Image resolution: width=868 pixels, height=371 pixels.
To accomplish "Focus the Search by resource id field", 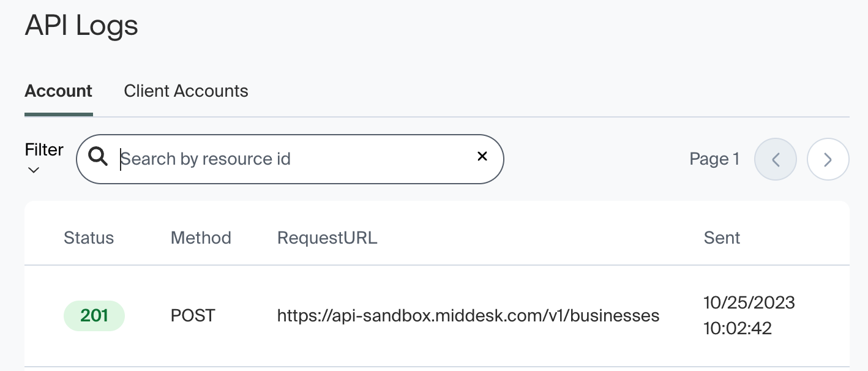I will pos(294,159).
